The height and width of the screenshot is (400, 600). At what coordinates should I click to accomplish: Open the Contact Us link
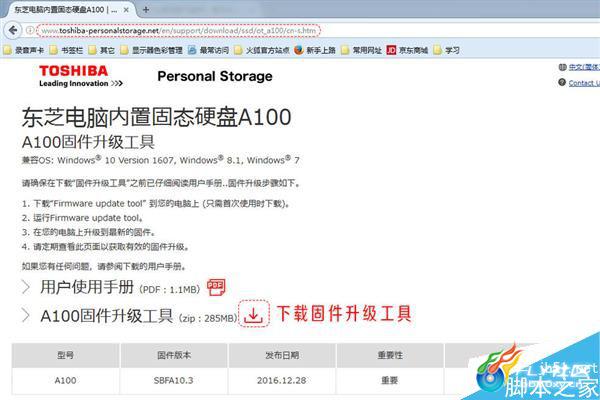click(x=584, y=83)
